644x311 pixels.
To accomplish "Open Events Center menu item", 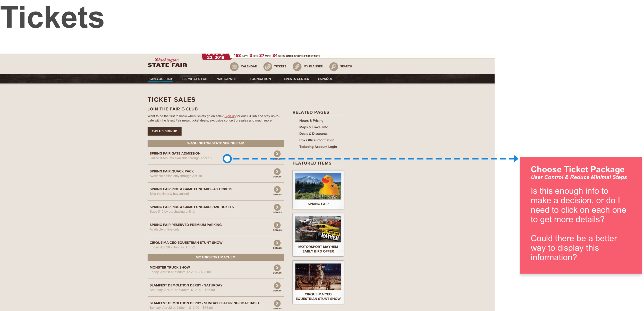I will click(296, 79).
